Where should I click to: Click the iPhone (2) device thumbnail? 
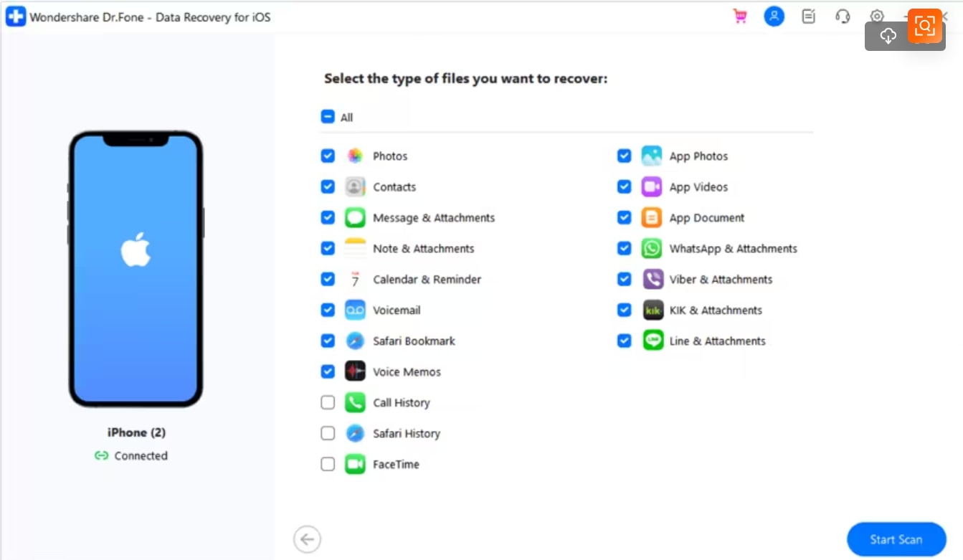(136, 269)
